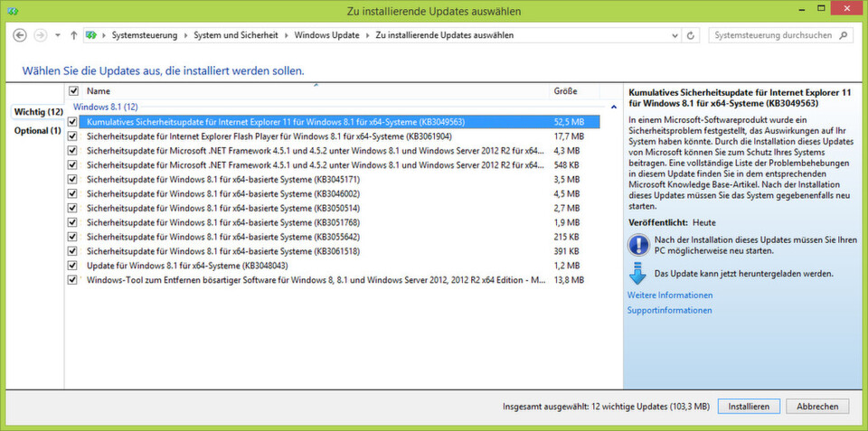Uncheck .NET Framework update sized 4,3 MB
Viewport: 868px width, 431px height.
(x=72, y=150)
